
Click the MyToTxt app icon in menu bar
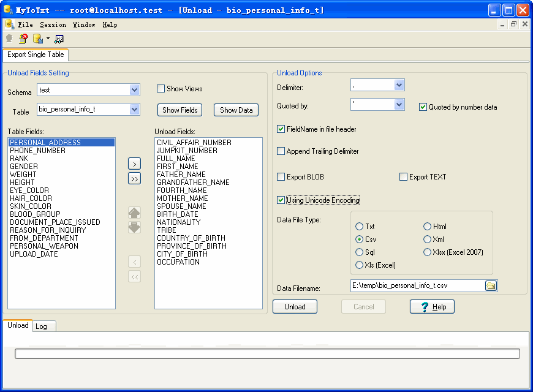(x=9, y=24)
